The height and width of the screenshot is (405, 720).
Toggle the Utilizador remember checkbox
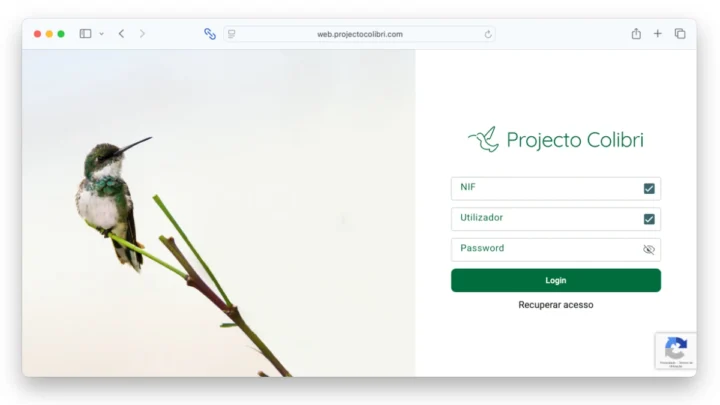tap(649, 219)
